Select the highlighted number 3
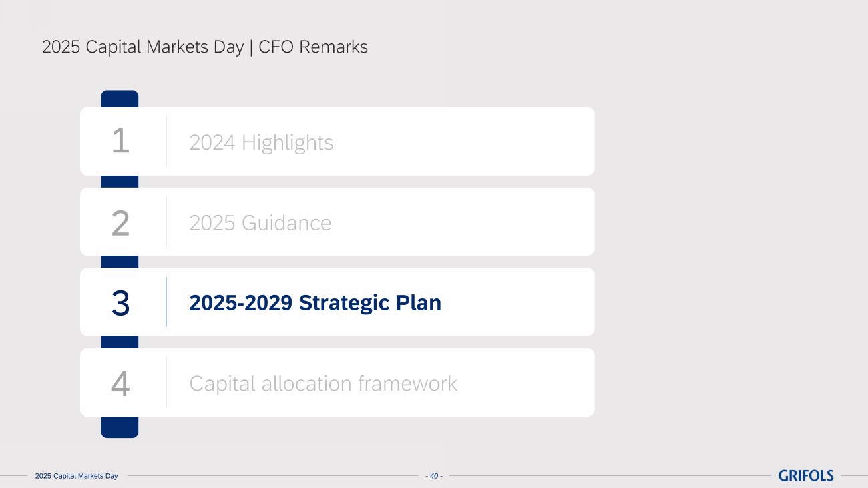This screenshot has height=488, width=868. point(120,302)
